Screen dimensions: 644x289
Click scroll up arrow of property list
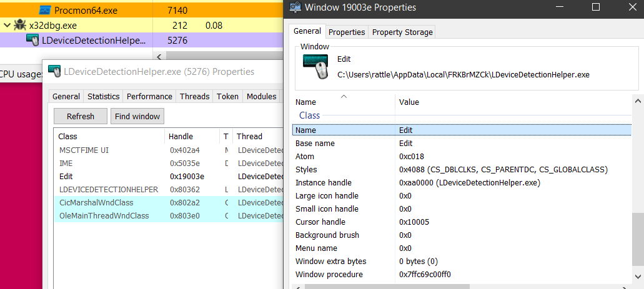(x=637, y=101)
